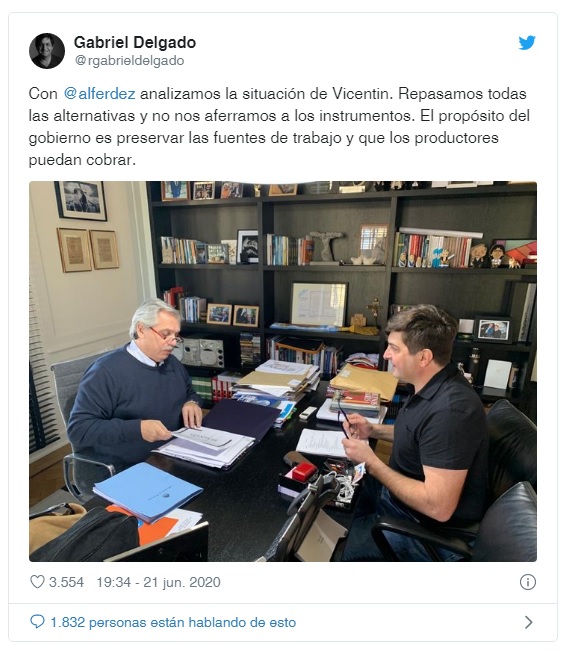Image resolution: width=565 pixels, height=651 pixels.
Task: Click the last line "puedan cobrar."
Action: [x=82, y=160]
